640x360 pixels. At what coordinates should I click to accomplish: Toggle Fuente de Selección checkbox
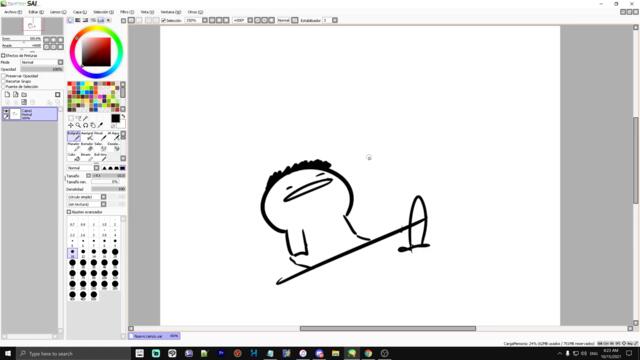(x=3, y=87)
